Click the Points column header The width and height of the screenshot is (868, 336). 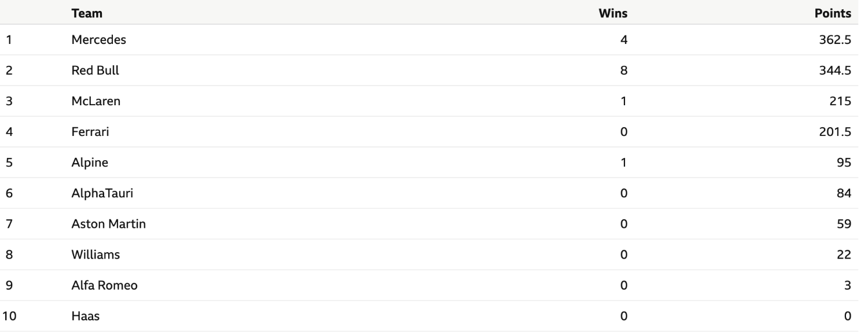pyautogui.click(x=833, y=12)
